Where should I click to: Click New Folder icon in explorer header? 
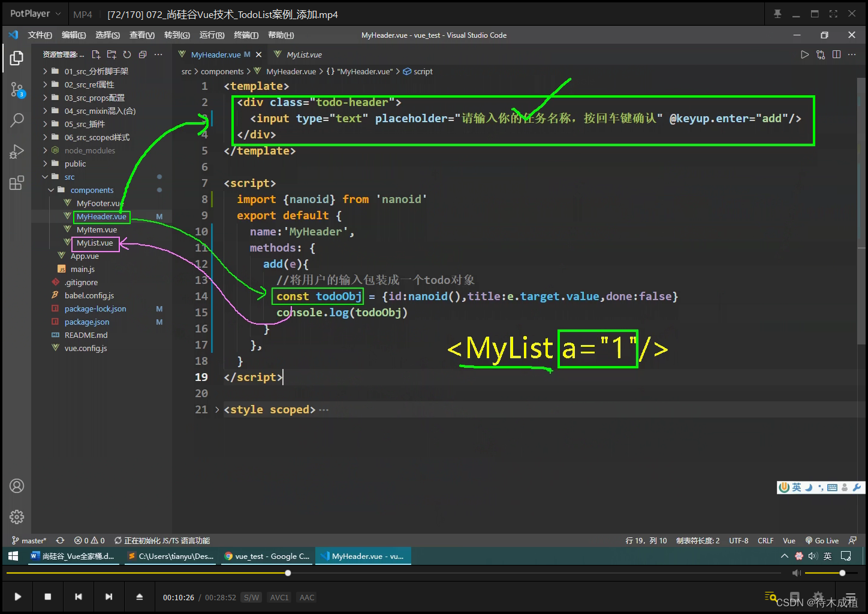tap(111, 55)
